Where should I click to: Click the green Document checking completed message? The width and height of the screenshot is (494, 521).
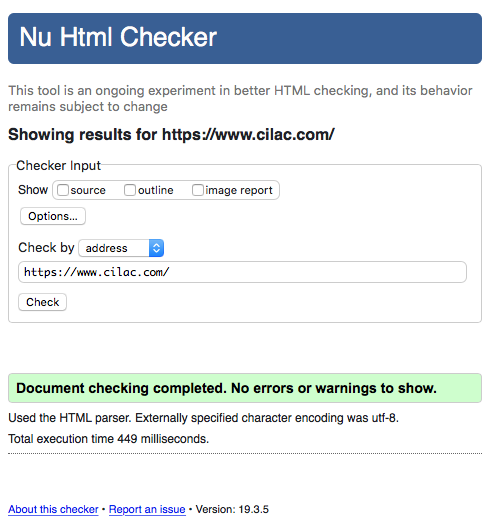245,388
